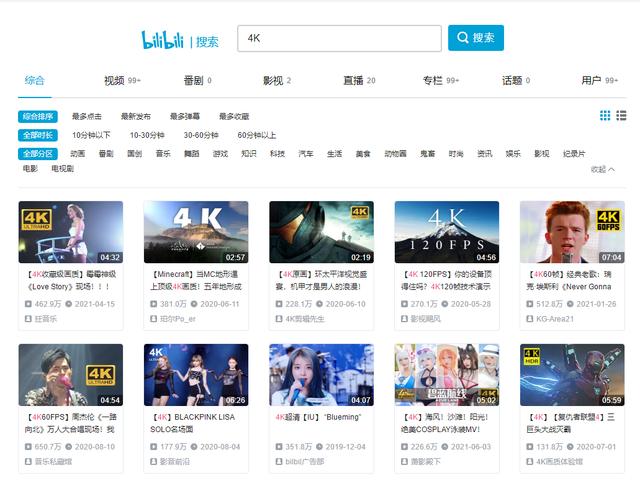This screenshot has height=483, width=640.
Task: Select the 游戏 category filter
Action: coord(220,154)
